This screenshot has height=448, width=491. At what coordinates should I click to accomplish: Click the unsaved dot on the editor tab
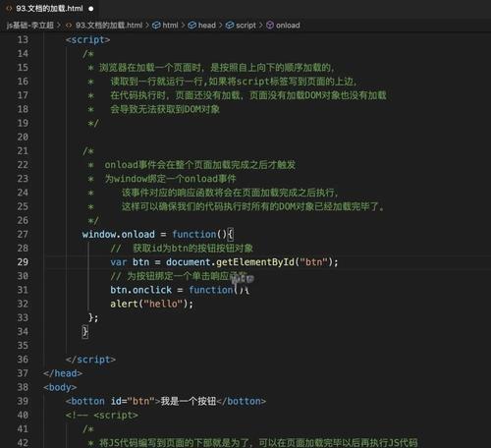[x=91, y=9]
